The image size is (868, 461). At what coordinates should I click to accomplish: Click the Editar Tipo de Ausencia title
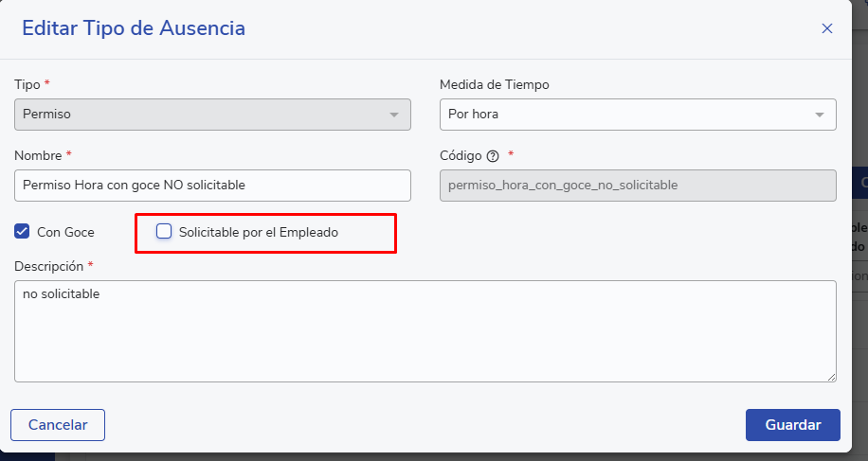[134, 28]
